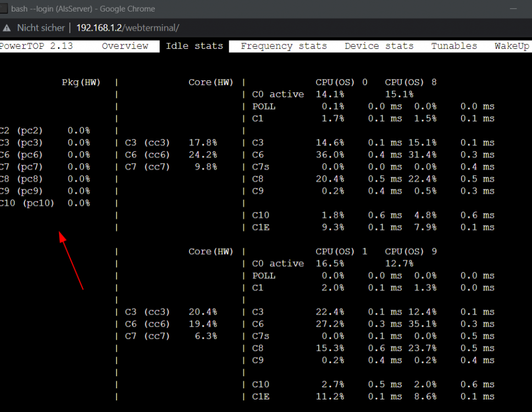This screenshot has height=412, width=532.
Task: Click the C10 (pc10) package row
Action: [x=45, y=203]
